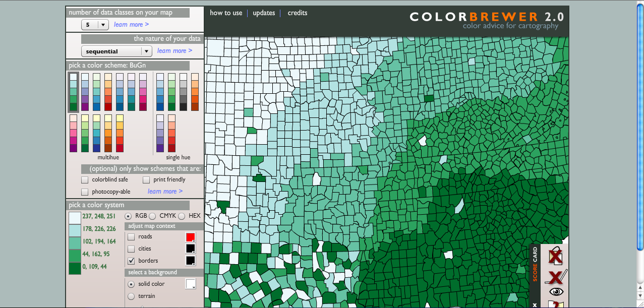644x308 pixels.
Task: Pick the yellow-orange-red multihue scheme in second row
Action: [x=120, y=133]
